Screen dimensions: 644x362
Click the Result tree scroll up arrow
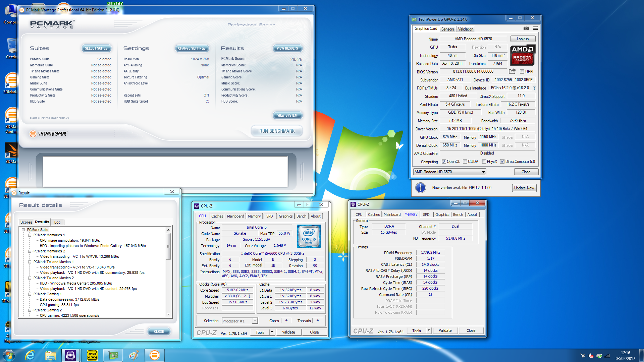(x=168, y=230)
